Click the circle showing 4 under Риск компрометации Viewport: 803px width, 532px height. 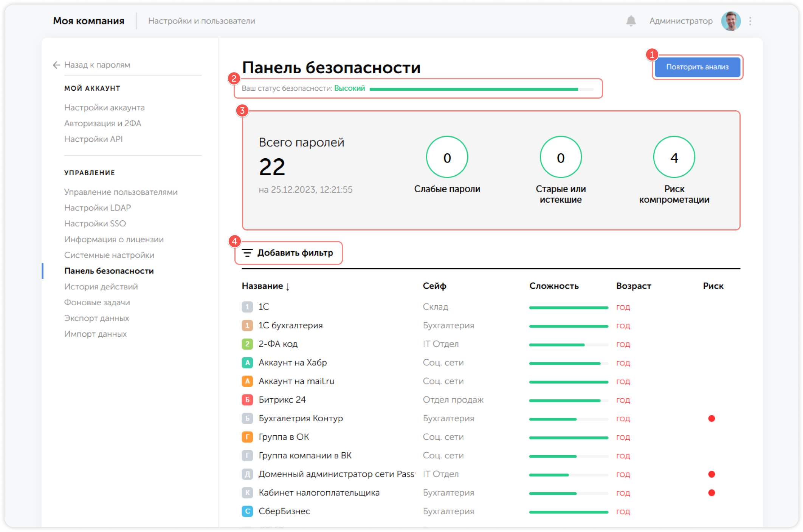(x=674, y=157)
